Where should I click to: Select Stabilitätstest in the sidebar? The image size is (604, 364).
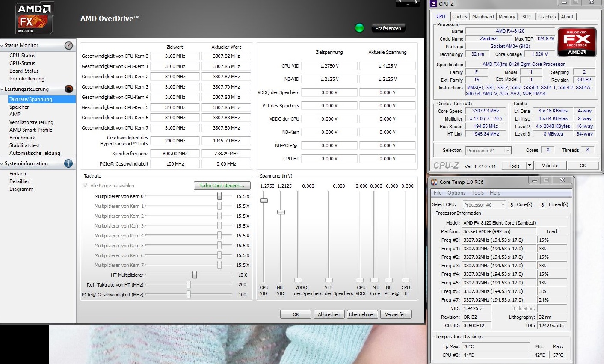[24, 145]
